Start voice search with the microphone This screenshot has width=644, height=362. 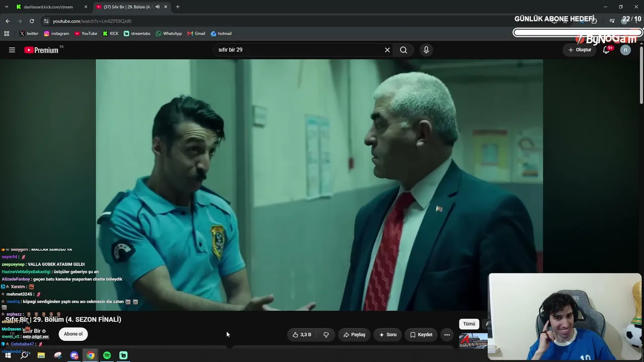pyautogui.click(x=426, y=50)
